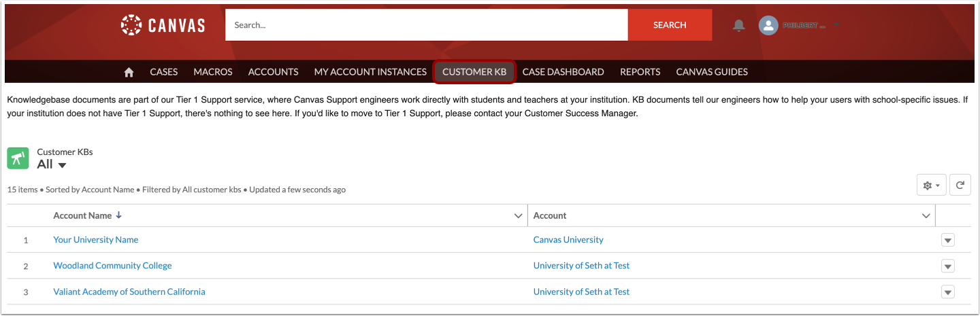Image resolution: width=980 pixels, height=316 pixels.
Task: Open Account Name column options chevron
Action: coord(518,216)
